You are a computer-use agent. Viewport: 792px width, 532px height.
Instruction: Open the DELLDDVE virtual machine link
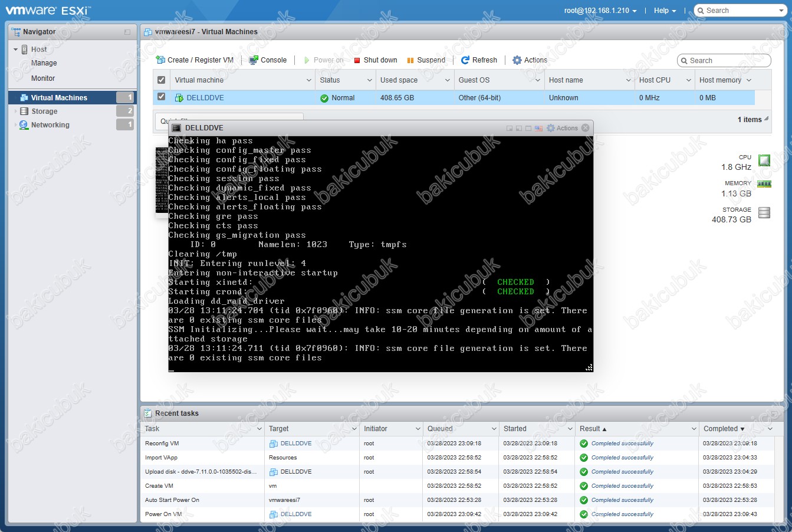coord(205,98)
